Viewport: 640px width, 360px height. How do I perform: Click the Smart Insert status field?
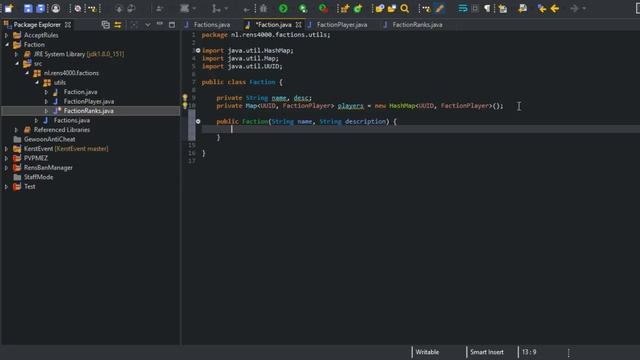click(x=487, y=352)
